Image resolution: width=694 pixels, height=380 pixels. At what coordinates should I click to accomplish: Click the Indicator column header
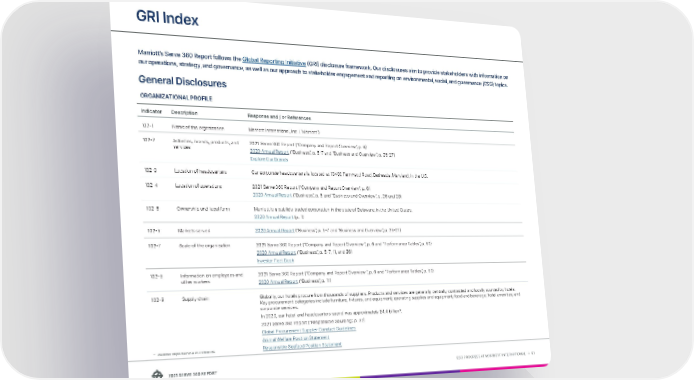(151, 111)
